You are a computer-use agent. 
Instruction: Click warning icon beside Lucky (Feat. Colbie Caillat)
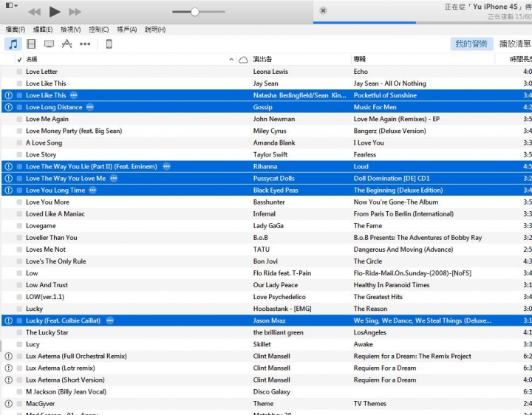pos(9,320)
